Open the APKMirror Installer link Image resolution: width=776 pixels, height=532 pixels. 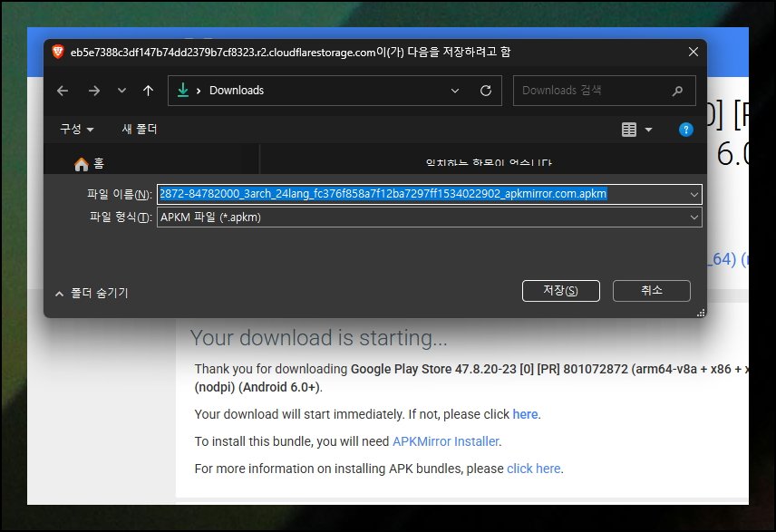(x=445, y=441)
